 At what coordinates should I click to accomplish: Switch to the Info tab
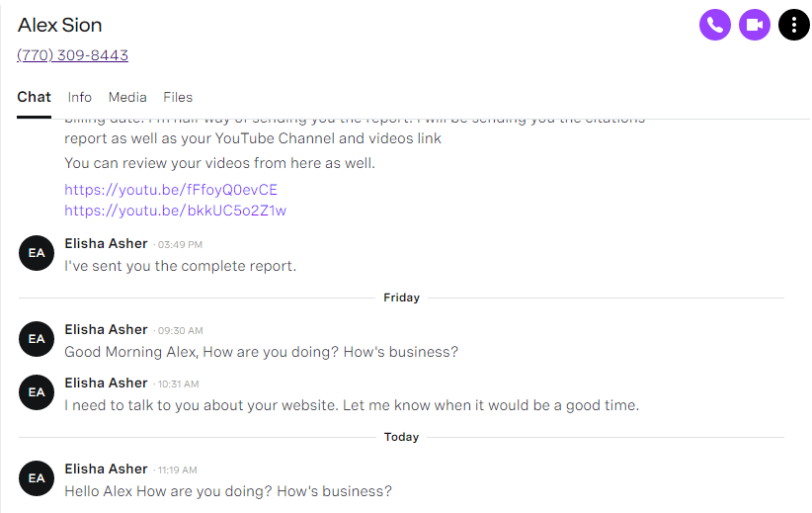coord(79,98)
